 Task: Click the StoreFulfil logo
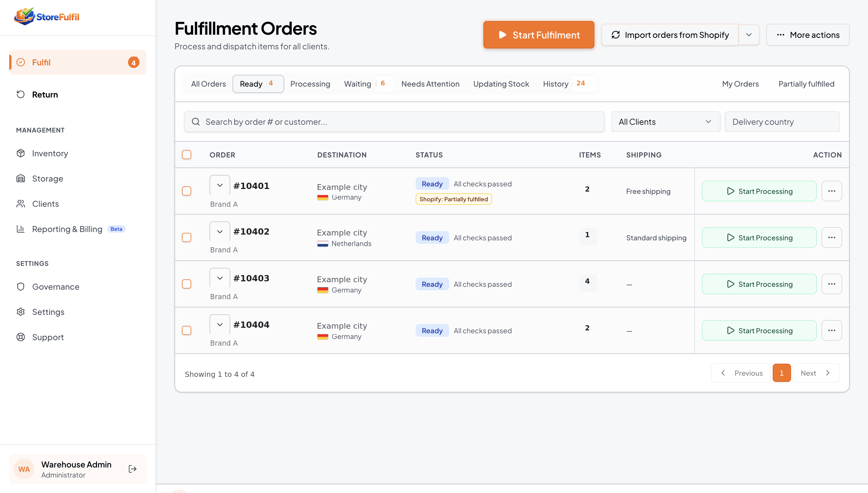pyautogui.click(x=46, y=16)
